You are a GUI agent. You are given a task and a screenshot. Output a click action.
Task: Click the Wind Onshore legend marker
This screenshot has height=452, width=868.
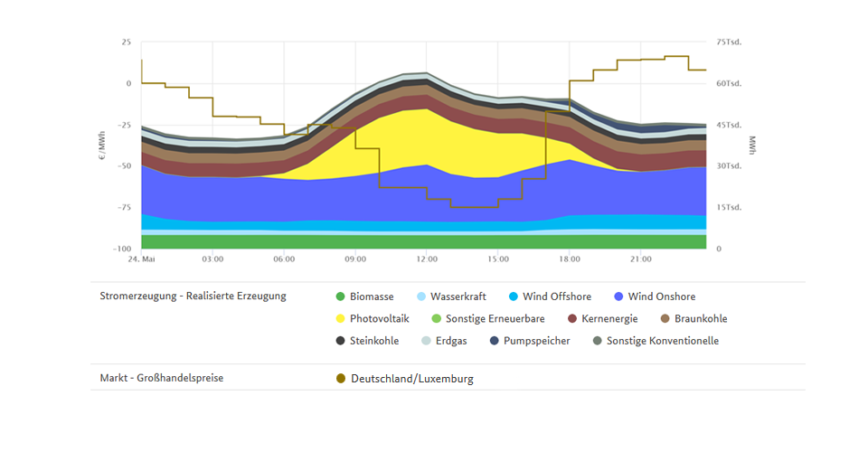619,297
